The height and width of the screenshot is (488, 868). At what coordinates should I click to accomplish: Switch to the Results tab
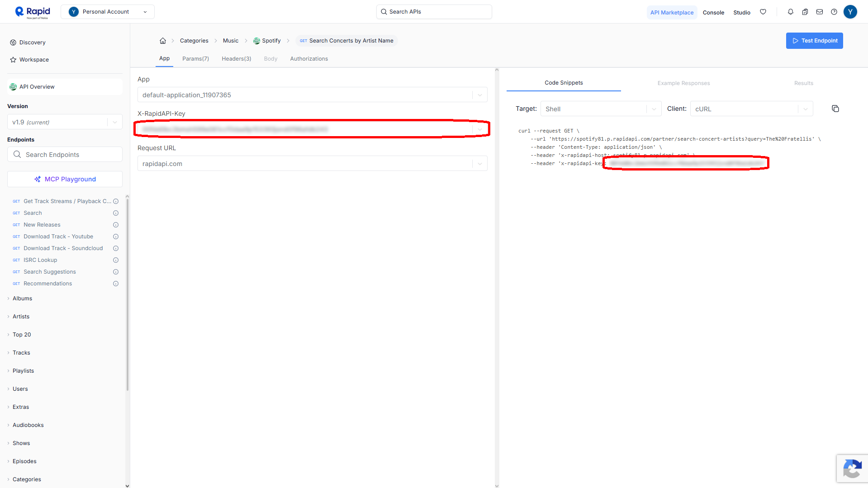pos(803,83)
